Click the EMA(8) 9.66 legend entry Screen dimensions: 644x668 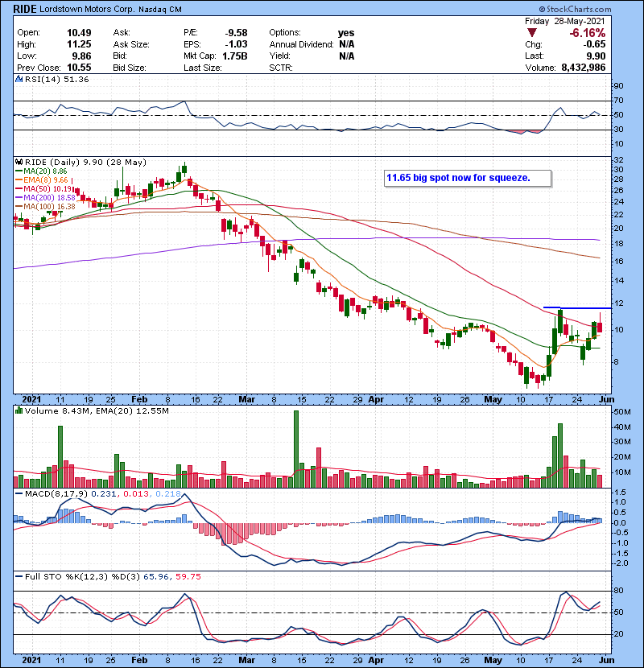pos(41,180)
